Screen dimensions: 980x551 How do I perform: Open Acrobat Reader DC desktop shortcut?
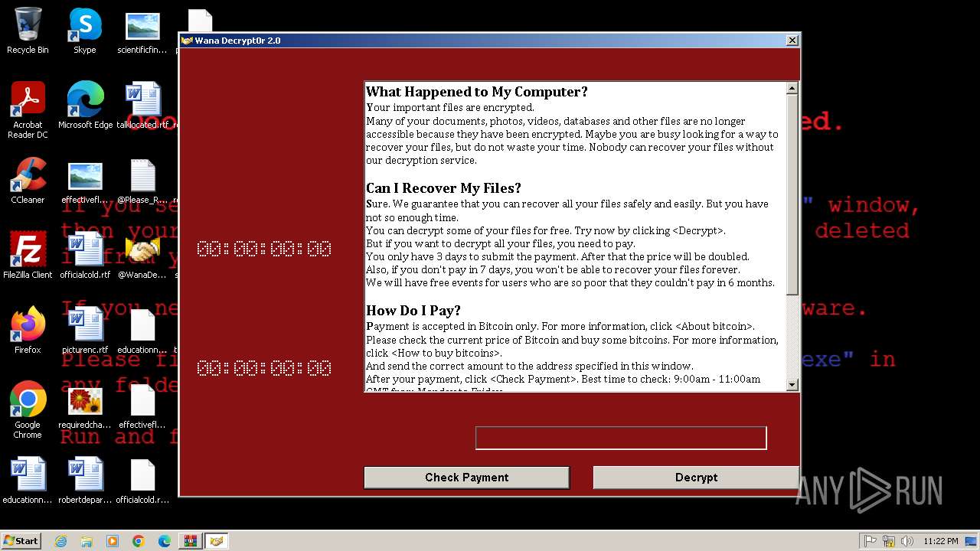[28, 111]
